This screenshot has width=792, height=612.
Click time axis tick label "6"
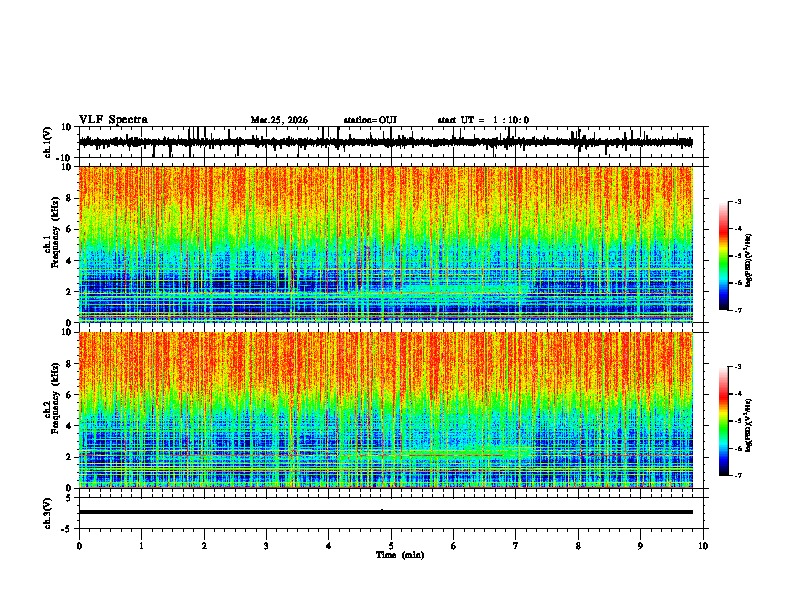pos(454,546)
